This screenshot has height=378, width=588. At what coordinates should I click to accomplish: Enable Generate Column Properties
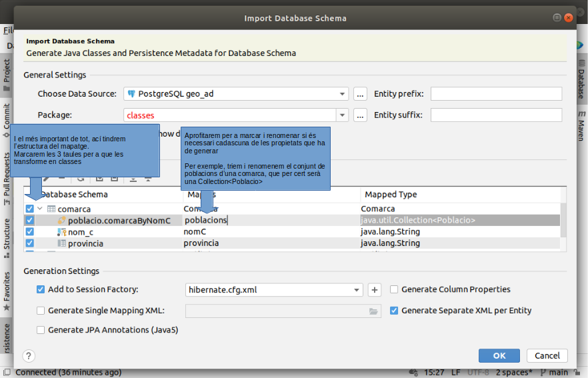[x=394, y=289]
